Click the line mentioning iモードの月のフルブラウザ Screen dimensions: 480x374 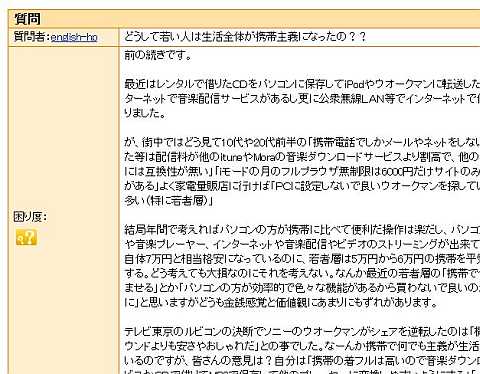tap(302, 171)
